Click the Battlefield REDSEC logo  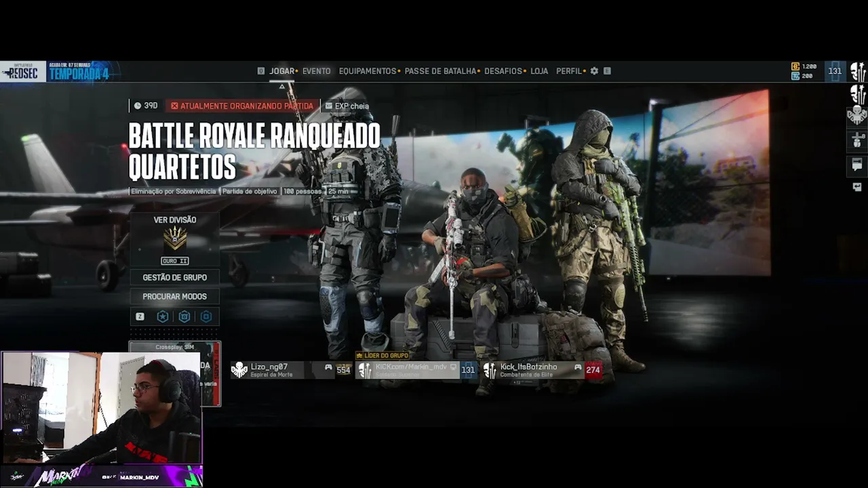pos(23,71)
